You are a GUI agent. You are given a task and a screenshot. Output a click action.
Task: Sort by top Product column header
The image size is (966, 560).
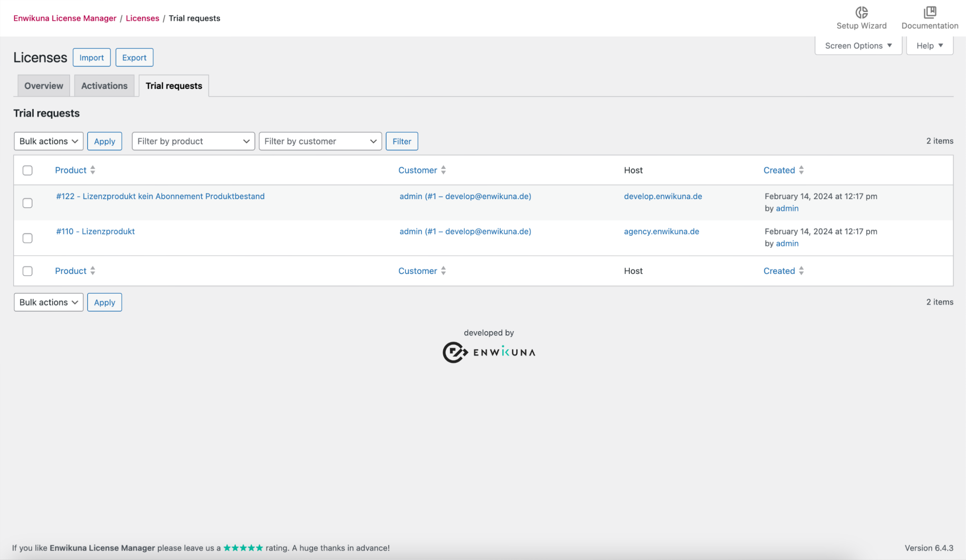[x=70, y=170]
